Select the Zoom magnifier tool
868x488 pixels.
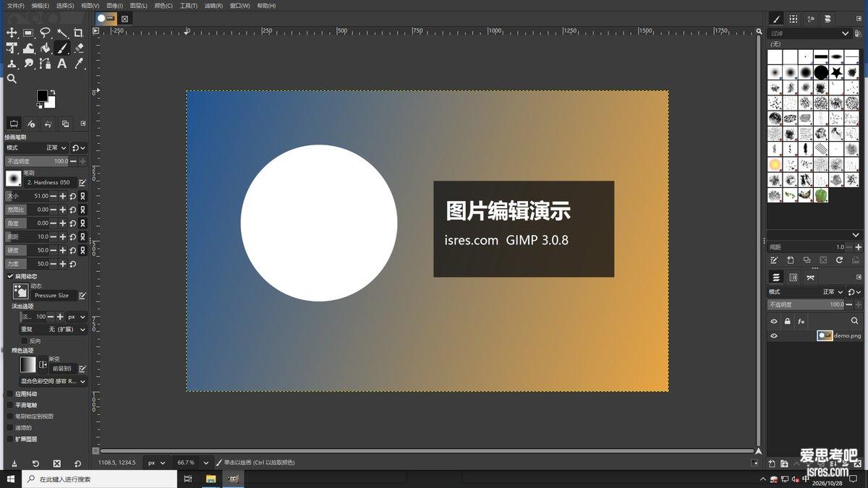(12, 79)
